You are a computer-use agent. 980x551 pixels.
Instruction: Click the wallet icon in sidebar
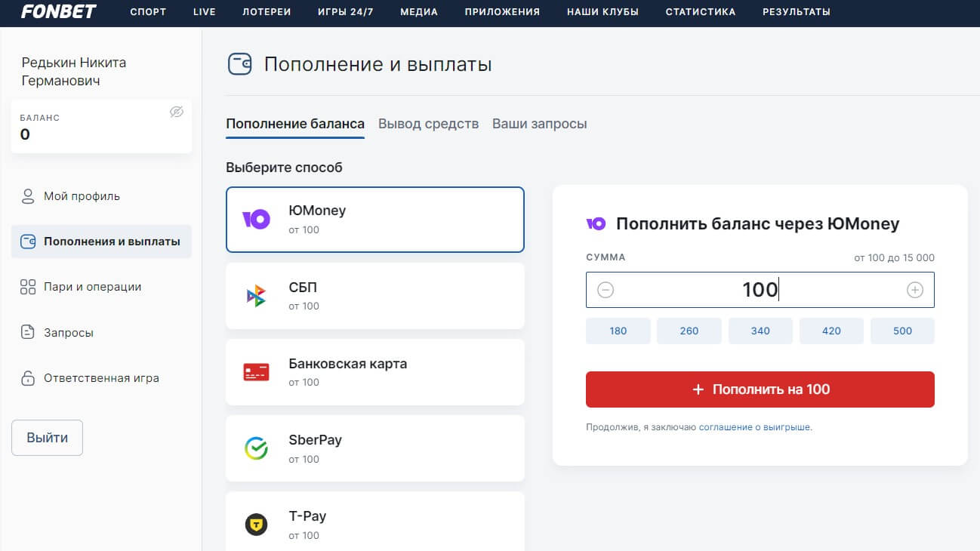point(28,242)
